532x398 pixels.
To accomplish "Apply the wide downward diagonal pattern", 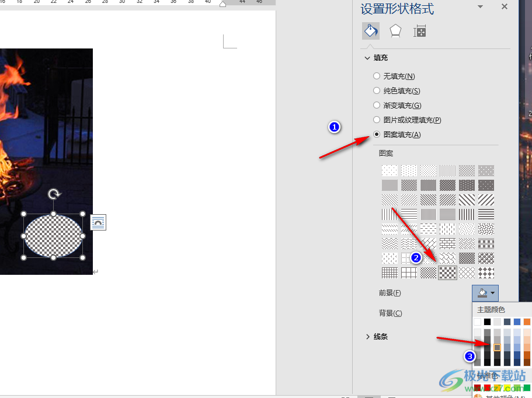I will point(467,200).
